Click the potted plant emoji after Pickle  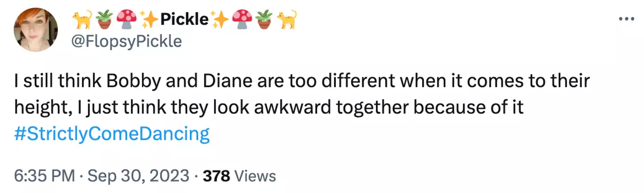point(264,20)
